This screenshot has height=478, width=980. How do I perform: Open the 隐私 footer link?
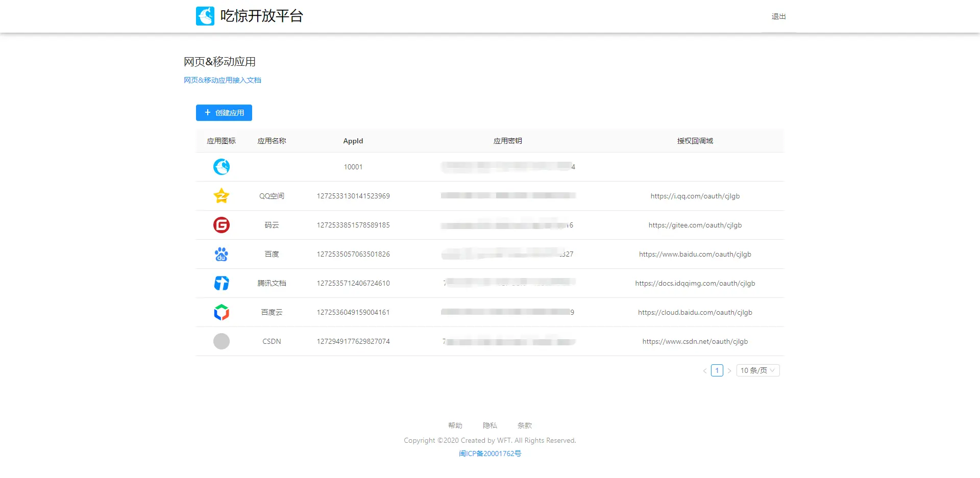[490, 425]
